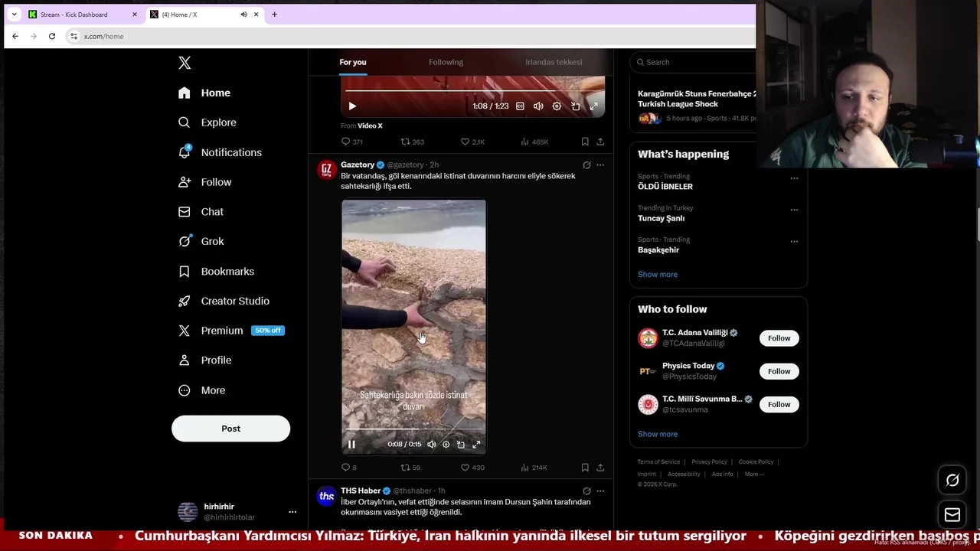Reply to the top post with 371 replies
980x551 pixels.
[x=352, y=142]
